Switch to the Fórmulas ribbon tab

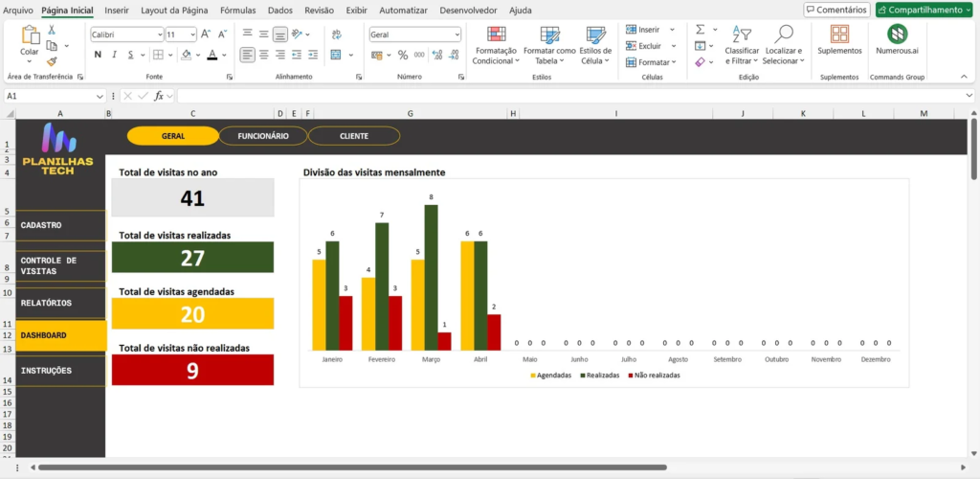coord(237,10)
